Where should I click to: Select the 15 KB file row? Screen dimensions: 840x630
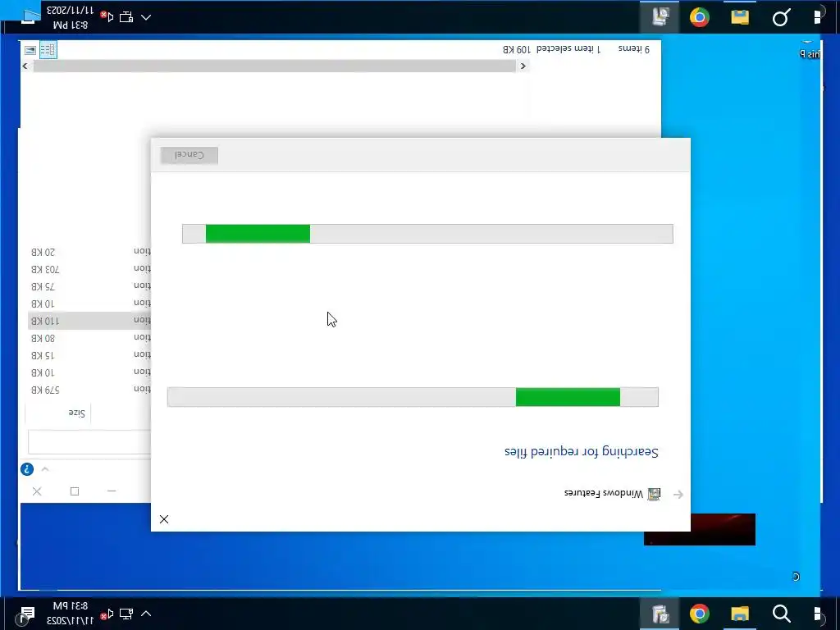pos(89,354)
